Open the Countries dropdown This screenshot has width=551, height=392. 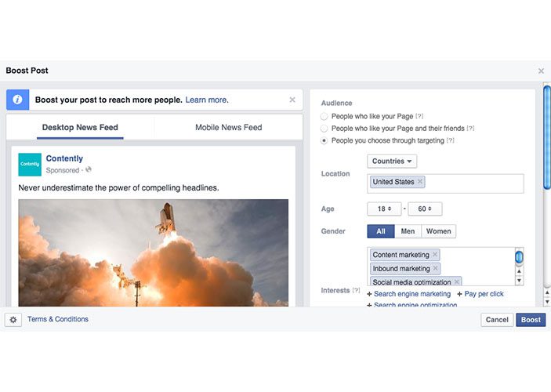(392, 161)
